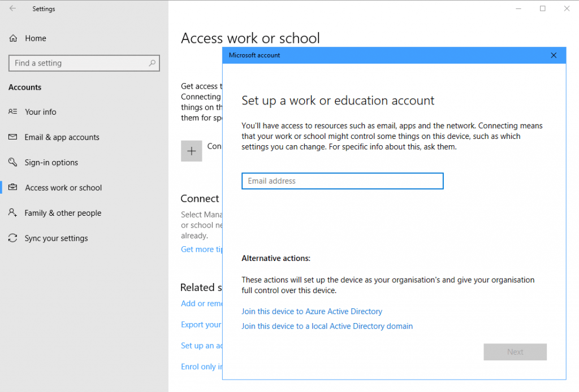Click the Email & app accounts envelope icon
579x392 pixels.
click(x=13, y=137)
